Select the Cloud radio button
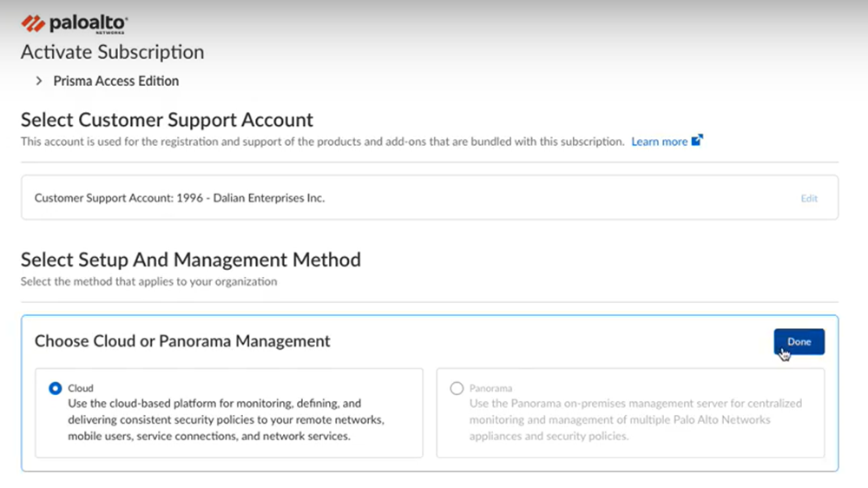The image size is (868, 488). click(56, 389)
